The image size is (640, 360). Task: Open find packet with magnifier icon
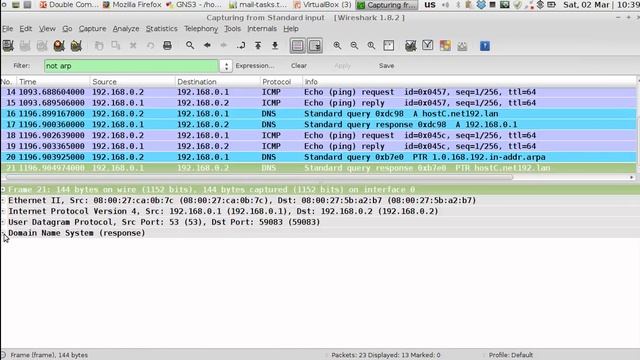coord(190,46)
